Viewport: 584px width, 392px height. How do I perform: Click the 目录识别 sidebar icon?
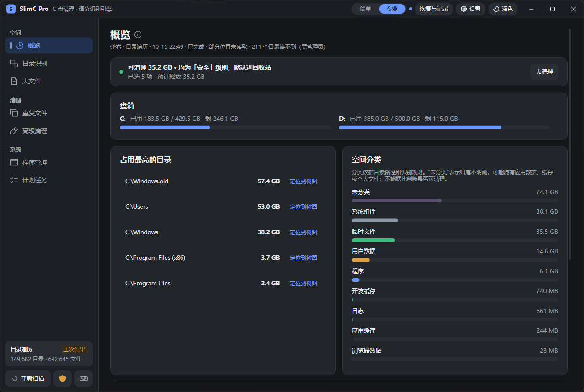[x=14, y=63]
